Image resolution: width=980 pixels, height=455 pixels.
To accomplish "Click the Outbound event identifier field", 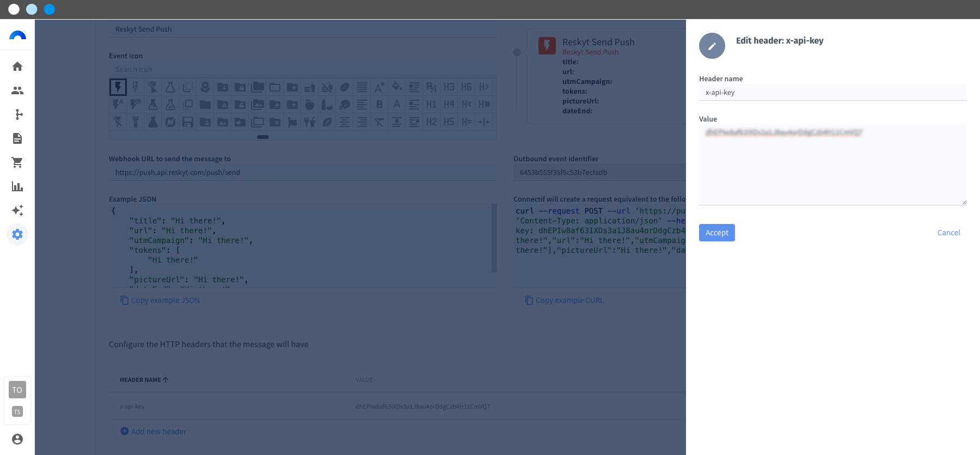I will point(599,173).
